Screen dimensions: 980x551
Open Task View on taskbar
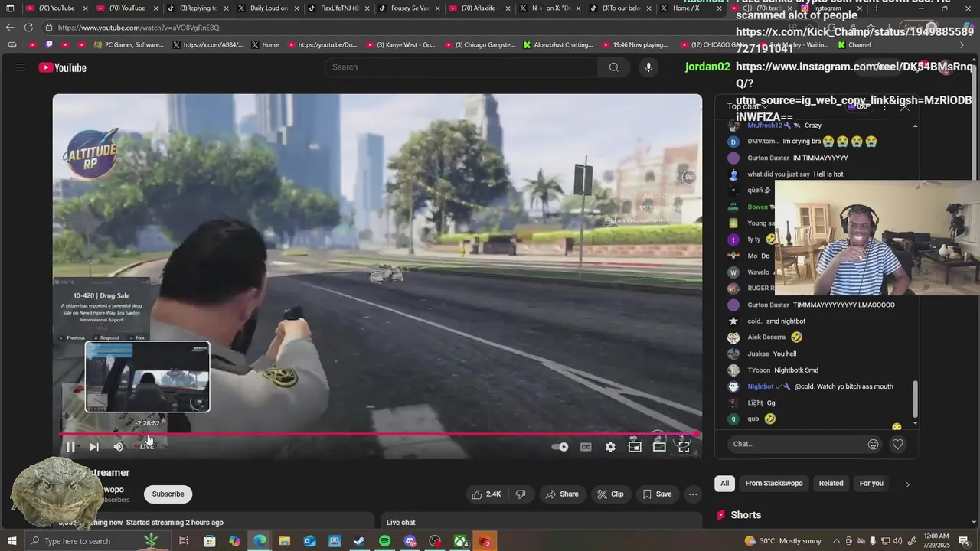(184, 541)
